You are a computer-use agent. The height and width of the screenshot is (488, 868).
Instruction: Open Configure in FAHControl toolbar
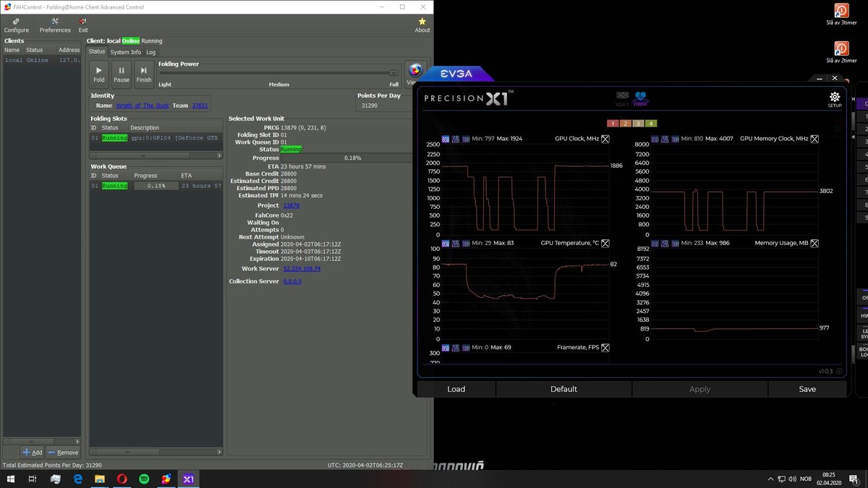coord(16,25)
